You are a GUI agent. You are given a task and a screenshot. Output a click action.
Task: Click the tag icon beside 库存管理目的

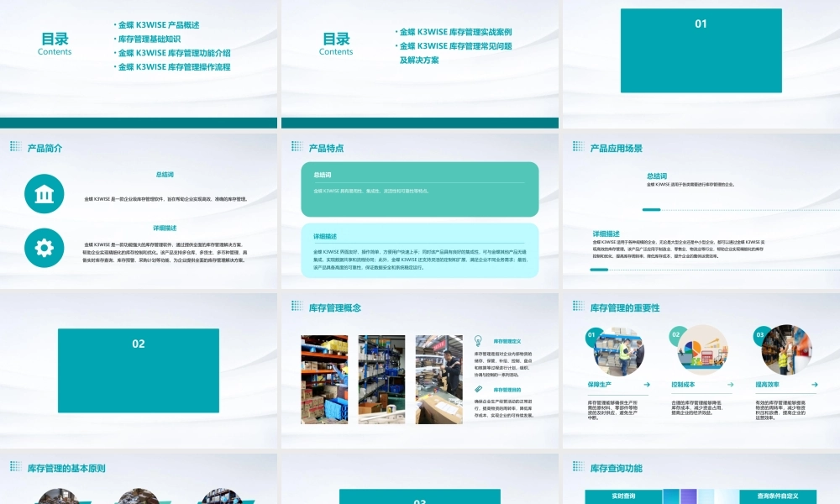479,390
